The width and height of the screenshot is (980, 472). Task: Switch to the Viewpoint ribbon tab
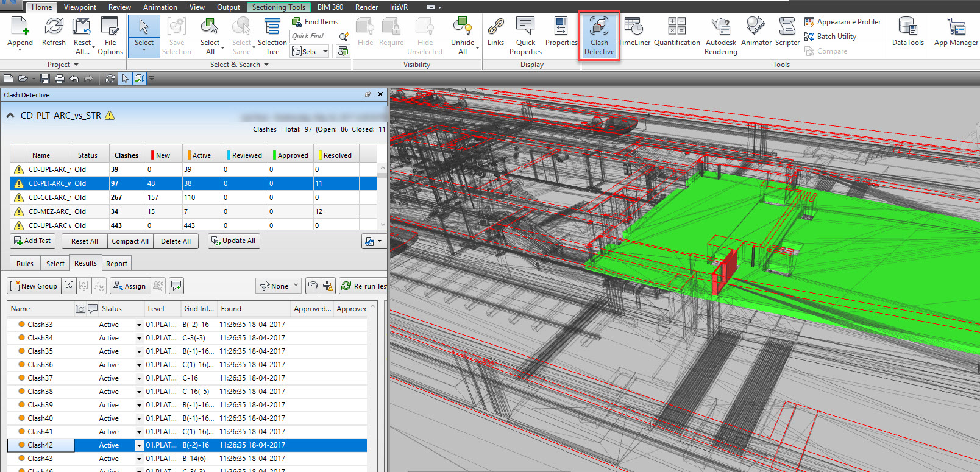point(80,7)
